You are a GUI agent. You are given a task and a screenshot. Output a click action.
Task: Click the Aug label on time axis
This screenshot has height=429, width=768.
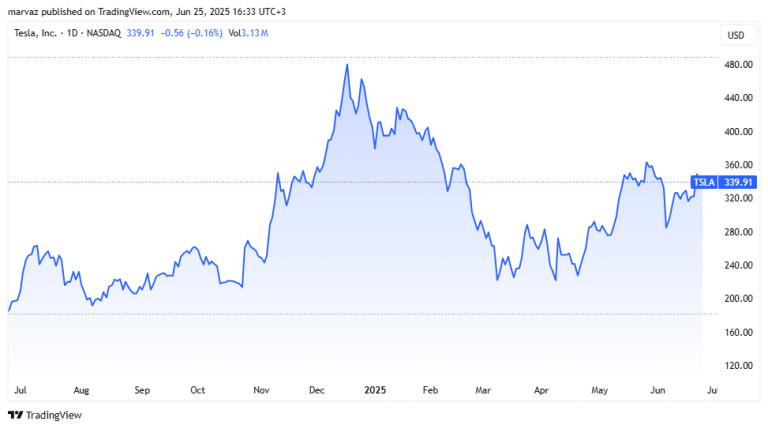[x=81, y=390]
